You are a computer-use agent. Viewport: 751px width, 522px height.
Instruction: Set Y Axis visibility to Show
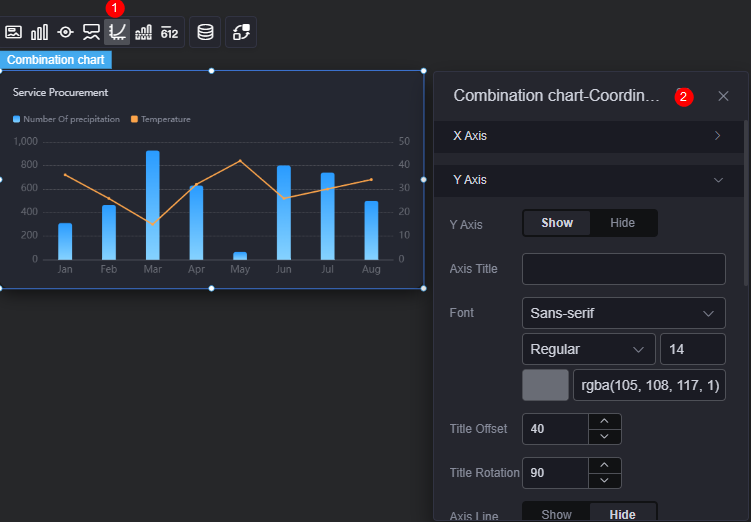click(557, 223)
